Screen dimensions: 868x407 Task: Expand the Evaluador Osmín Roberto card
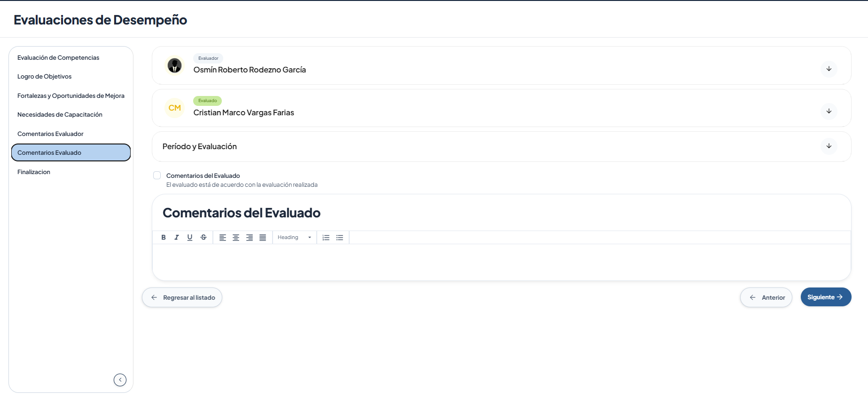(x=829, y=69)
